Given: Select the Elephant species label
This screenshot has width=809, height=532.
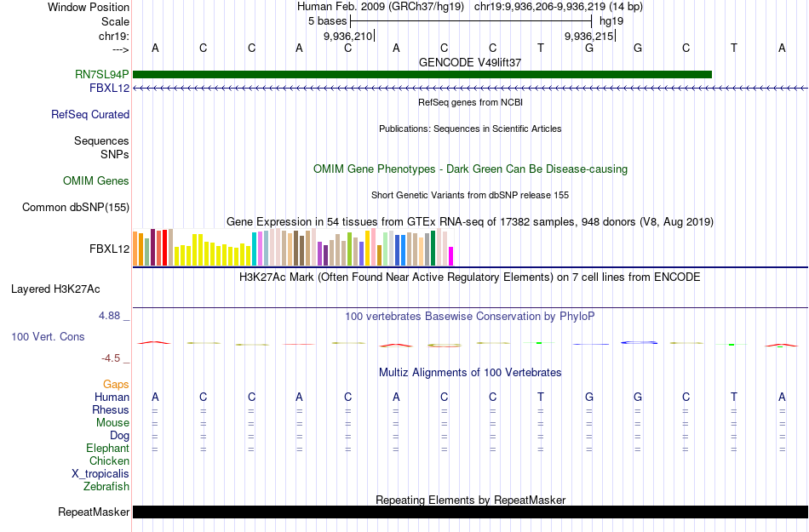Looking at the screenshot, I should tap(108, 449).
